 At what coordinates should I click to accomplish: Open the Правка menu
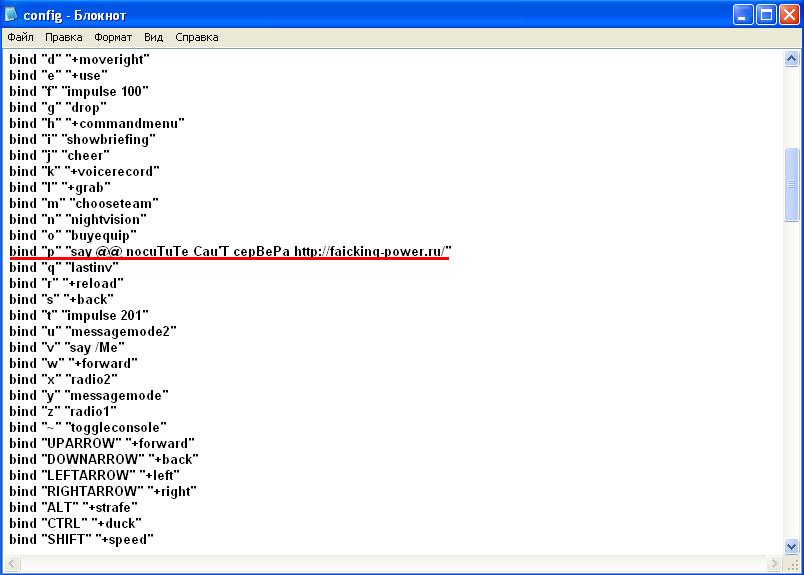[x=63, y=37]
